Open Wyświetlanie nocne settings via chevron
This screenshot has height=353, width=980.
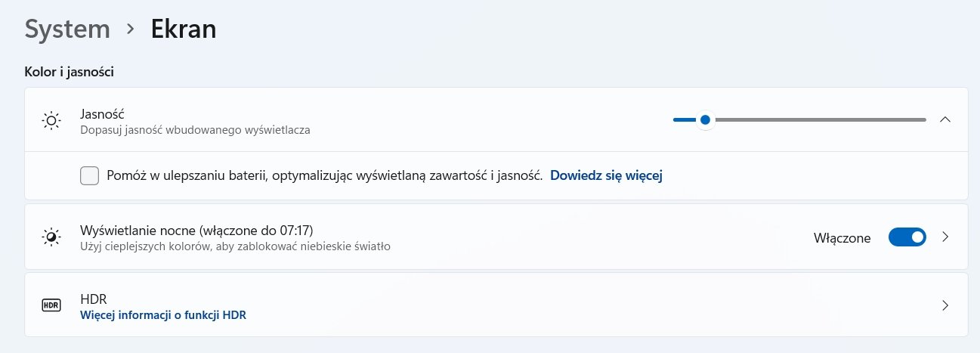click(x=944, y=237)
